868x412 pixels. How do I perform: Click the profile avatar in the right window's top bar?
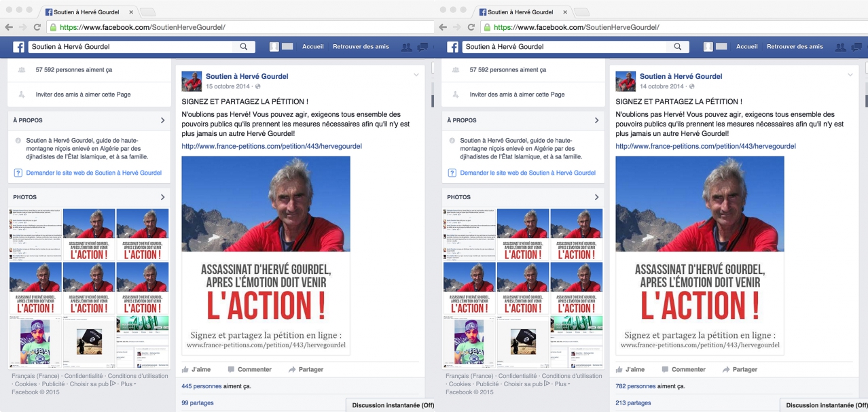(708, 47)
